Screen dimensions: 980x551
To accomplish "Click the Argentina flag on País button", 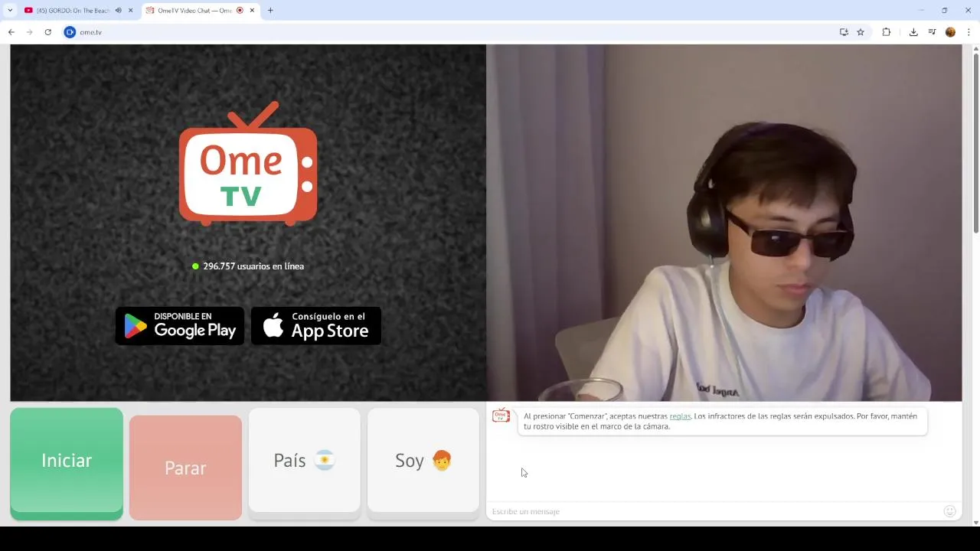I will pyautogui.click(x=325, y=461).
